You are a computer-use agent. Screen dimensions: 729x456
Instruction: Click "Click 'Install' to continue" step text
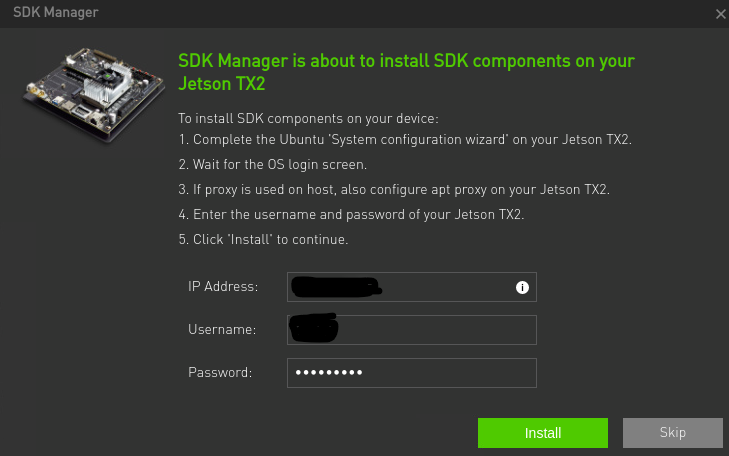[263, 239]
